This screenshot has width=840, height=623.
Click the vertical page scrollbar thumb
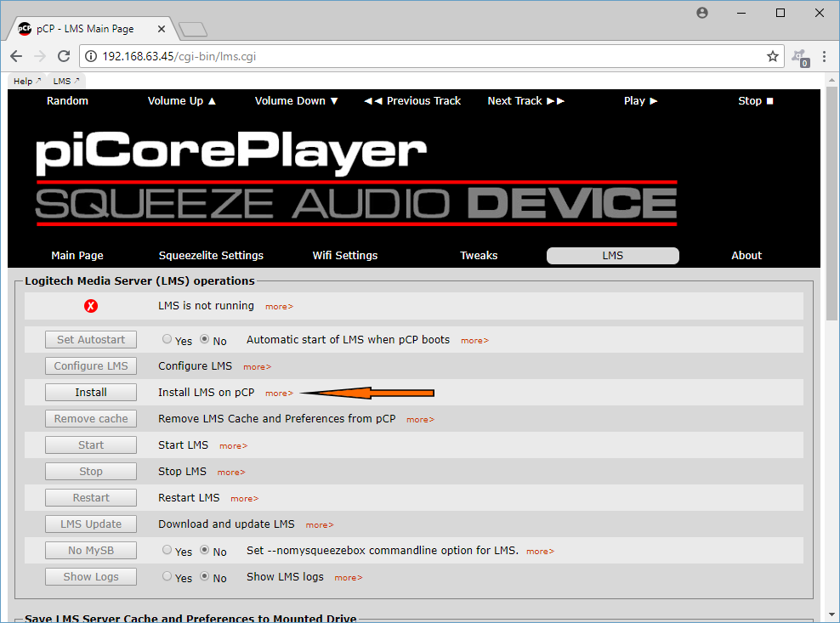coord(831,204)
